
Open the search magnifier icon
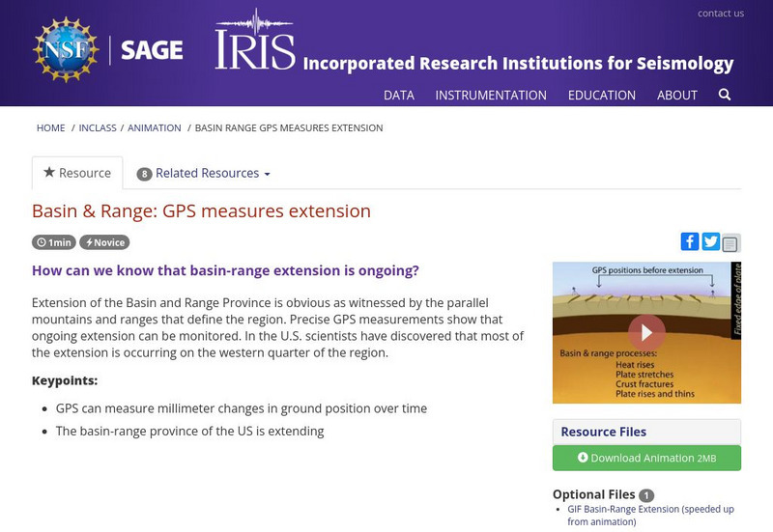pos(724,95)
